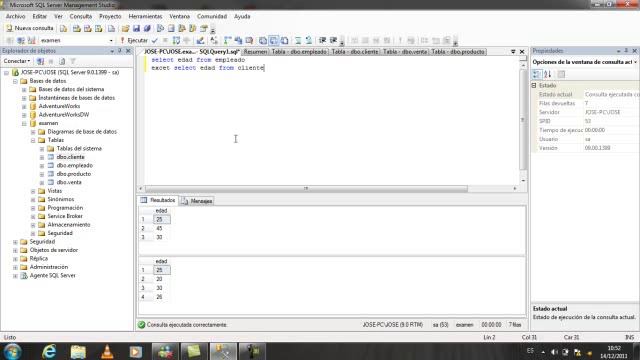Collapse the Bases de datos folder
Viewport: 640px width, 360px height.
pyautogui.click(x=16, y=81)
